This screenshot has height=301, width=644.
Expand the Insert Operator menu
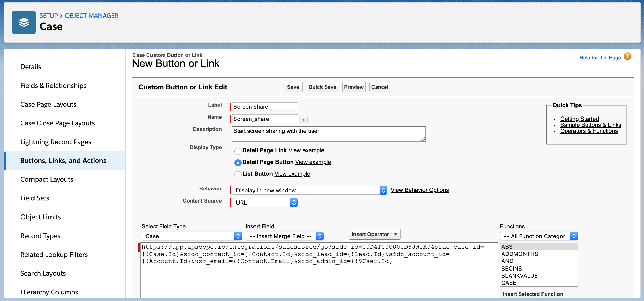374,234
